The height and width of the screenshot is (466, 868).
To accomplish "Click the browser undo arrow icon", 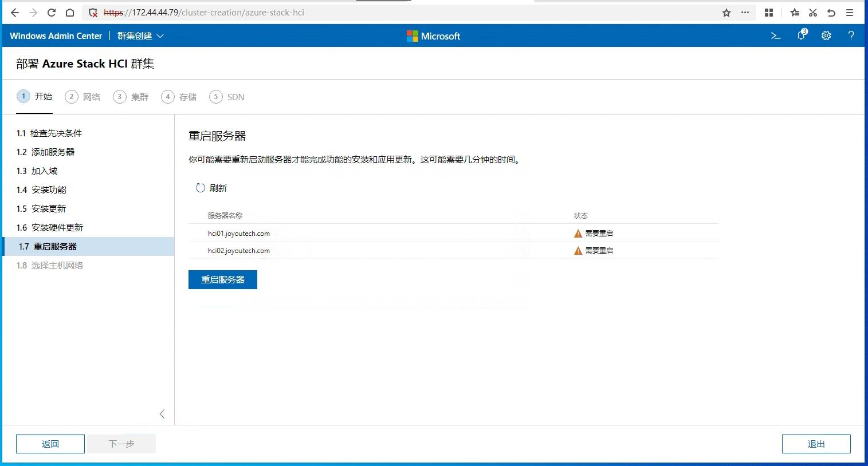I will (831, 13).
